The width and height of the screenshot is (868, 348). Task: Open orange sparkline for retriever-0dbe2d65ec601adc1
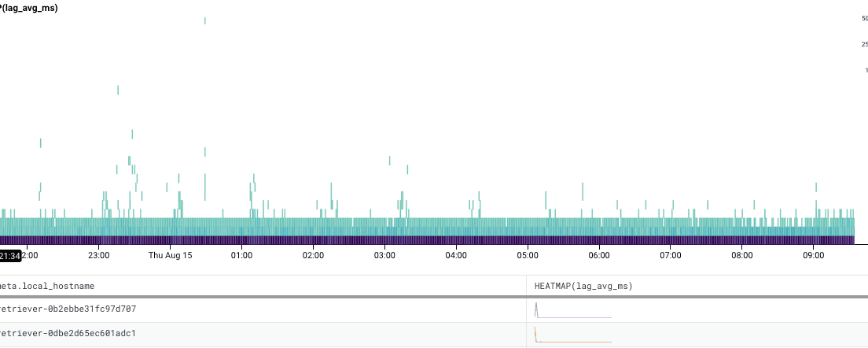(x=572, y=335)
